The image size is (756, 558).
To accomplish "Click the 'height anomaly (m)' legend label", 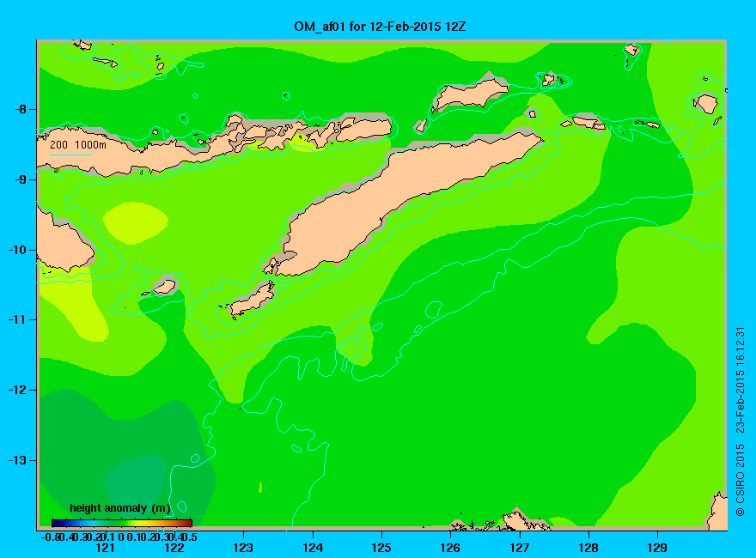I will [120, 508].
